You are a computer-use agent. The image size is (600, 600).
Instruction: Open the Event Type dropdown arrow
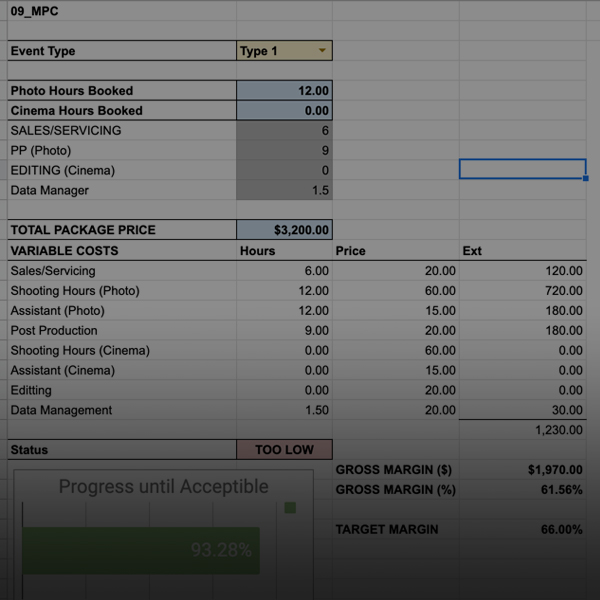(322, 51)
